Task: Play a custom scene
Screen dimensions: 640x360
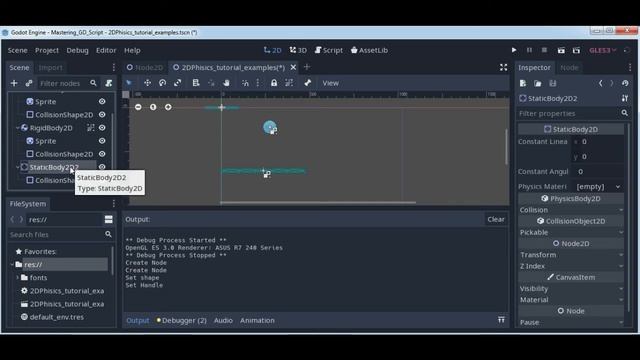Action: (576, 50)
